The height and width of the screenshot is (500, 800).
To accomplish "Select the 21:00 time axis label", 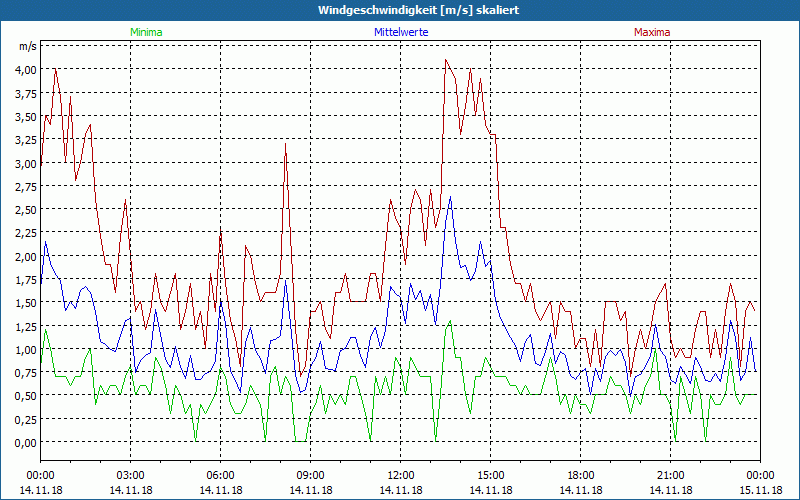I will 670,475.
